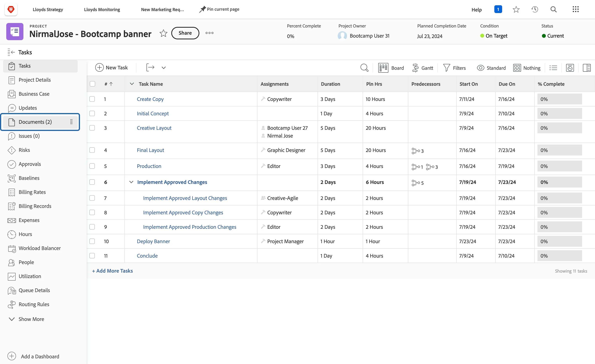Open the recent history clock icon
Viewport: 595px width, 364px height.
(x=535, y=9)
